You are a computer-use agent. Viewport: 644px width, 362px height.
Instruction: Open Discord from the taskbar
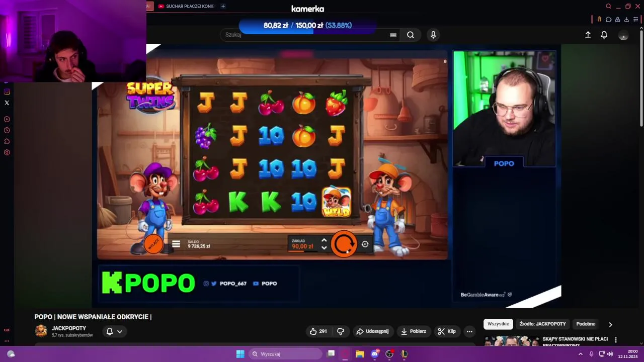(x=374, y=354)
